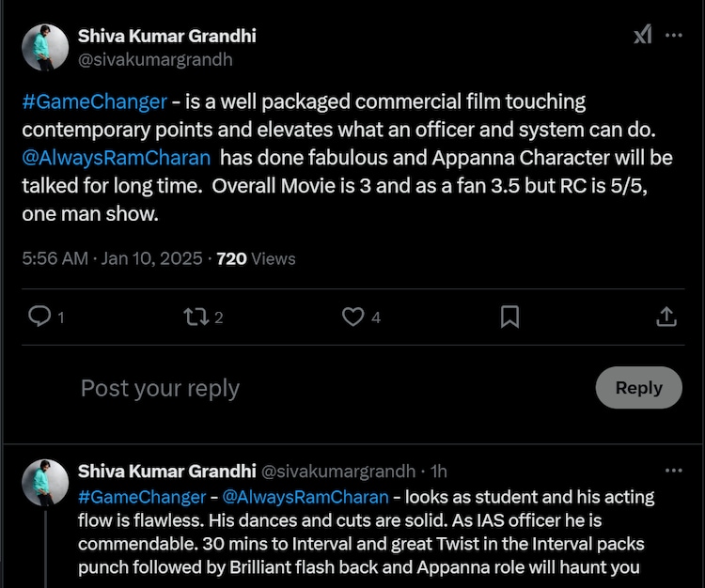
Task: Open more options on reply tweet
Action: 674,470
